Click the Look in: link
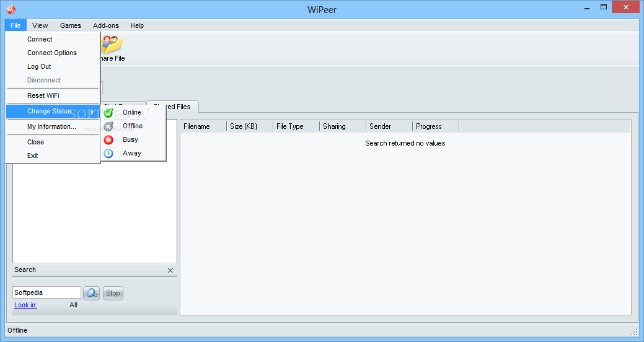 pos(25,305)
